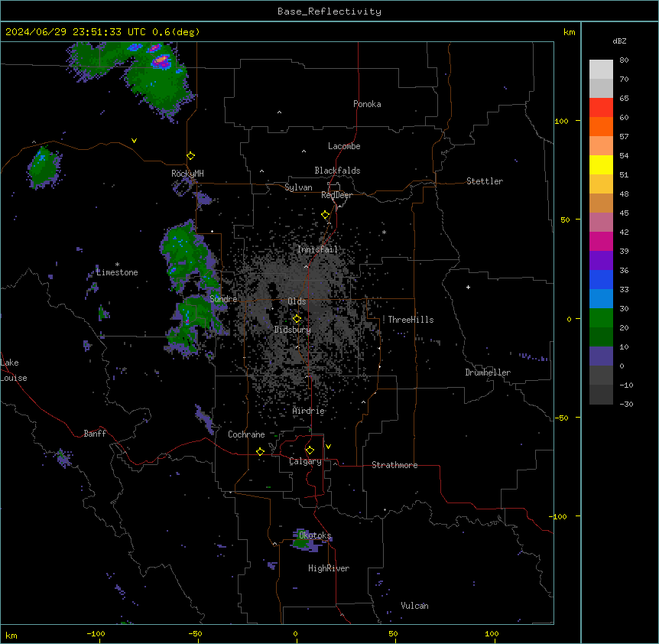This screenshot has width=659, height=644.
Task: Click the magenta 42 dBZ legend swatch
Action: click(x=601, y=241)
